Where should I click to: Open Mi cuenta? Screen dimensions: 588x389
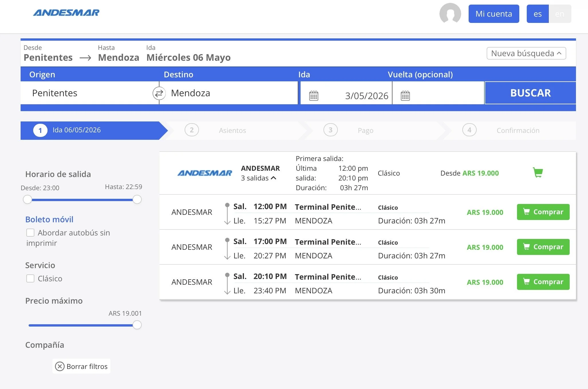click(494, 14)
